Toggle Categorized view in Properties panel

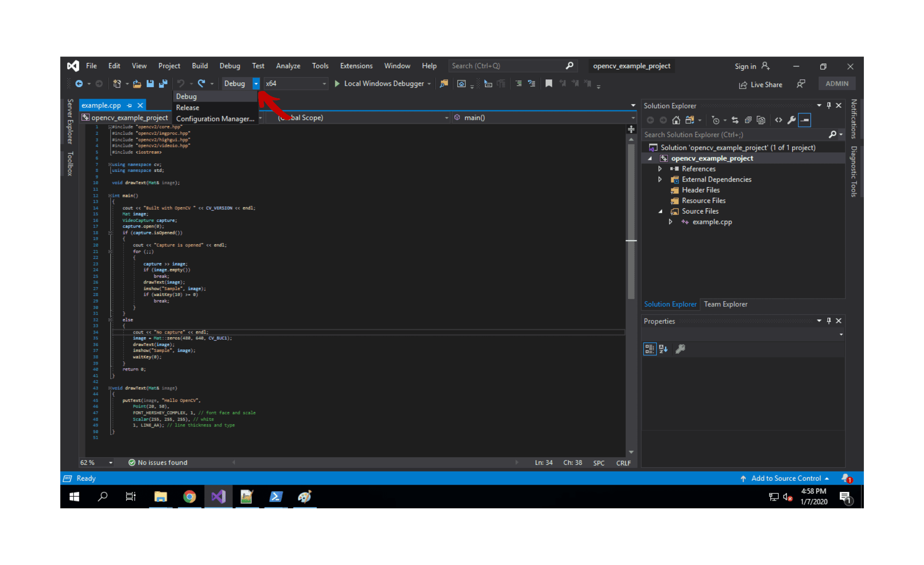pyautogui.click(x=650, y=349)
